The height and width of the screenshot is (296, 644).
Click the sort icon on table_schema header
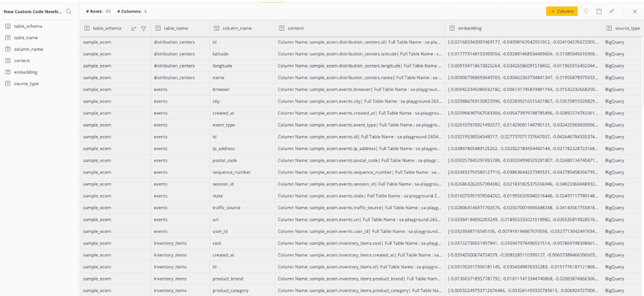coord(133,28)
